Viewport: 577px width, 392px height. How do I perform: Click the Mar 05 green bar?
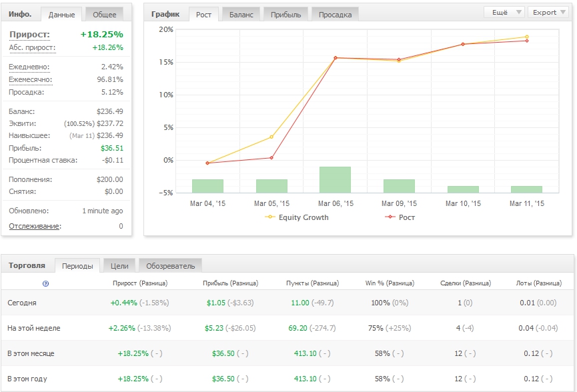click(x=271, y=186)
